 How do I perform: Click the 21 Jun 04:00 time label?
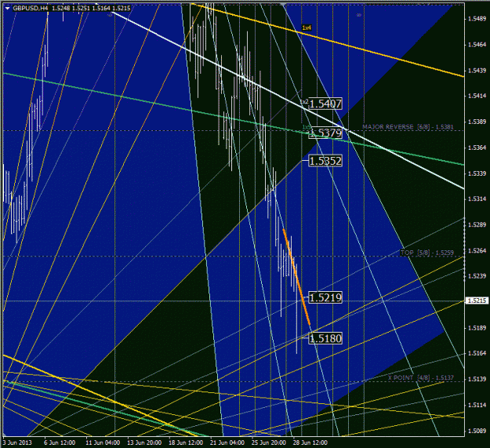[x=227, y=443]
